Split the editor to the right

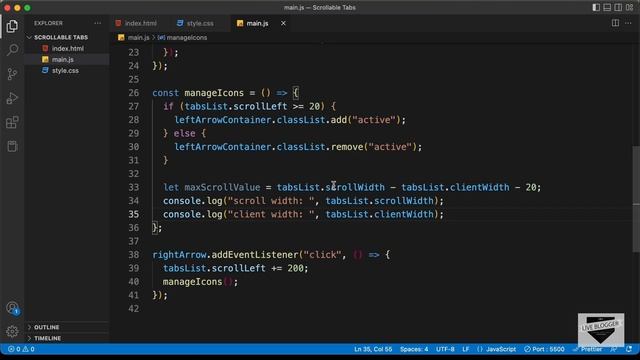pos(615,23)
